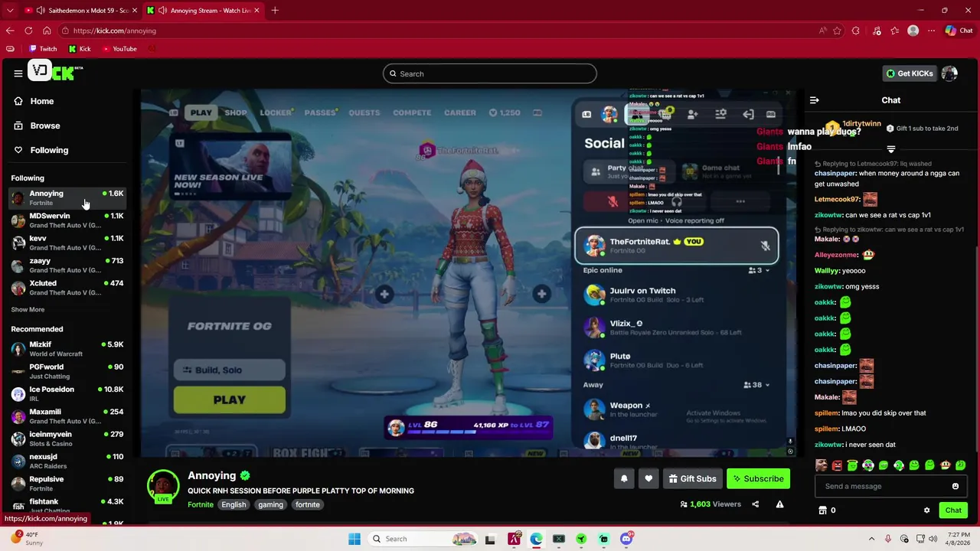Open taskbar weather widget 40°F Sunny
The width and height of the screenshot is (980, 551).
tap(27, 539)
